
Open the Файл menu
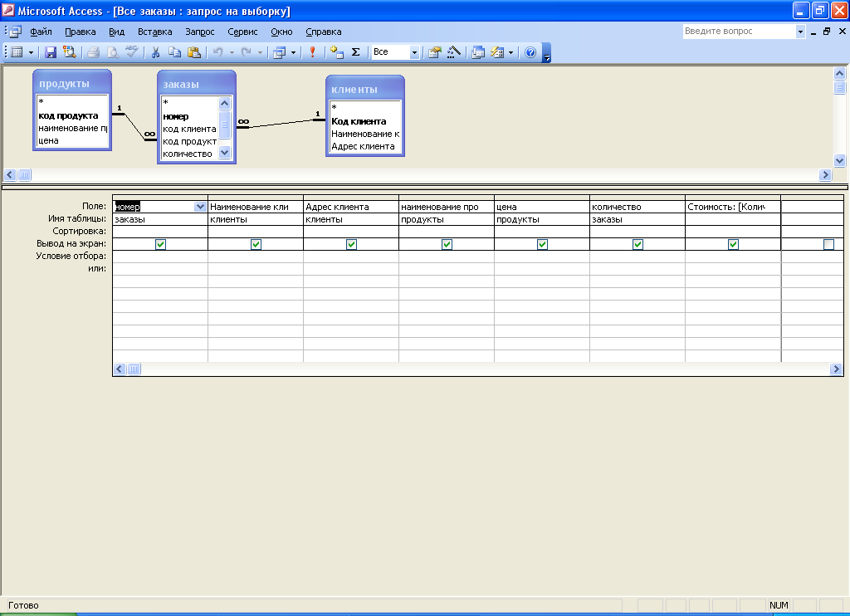[42, 32]
